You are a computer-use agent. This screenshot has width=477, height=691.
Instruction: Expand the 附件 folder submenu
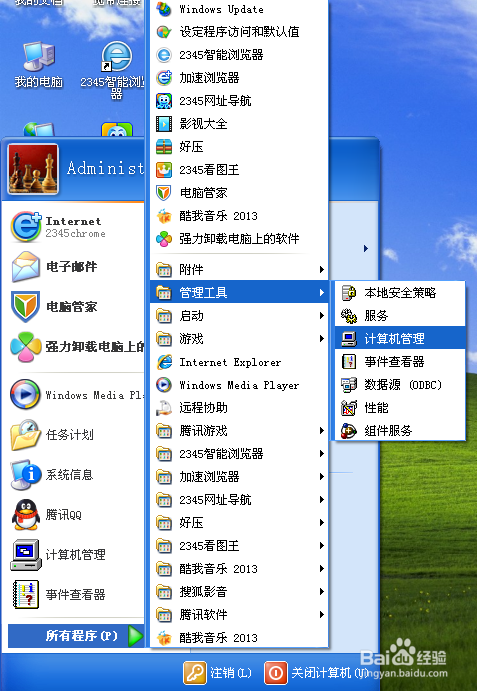coord(239,269)
